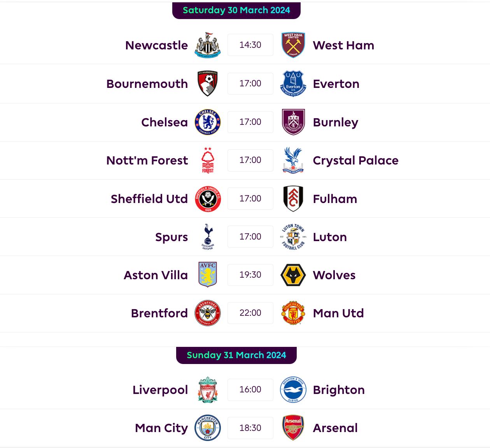The height and width of the screenshot is (448, 490).
Task: Select the 18:30 Man City kickoff time
Action: click(250, 428)
